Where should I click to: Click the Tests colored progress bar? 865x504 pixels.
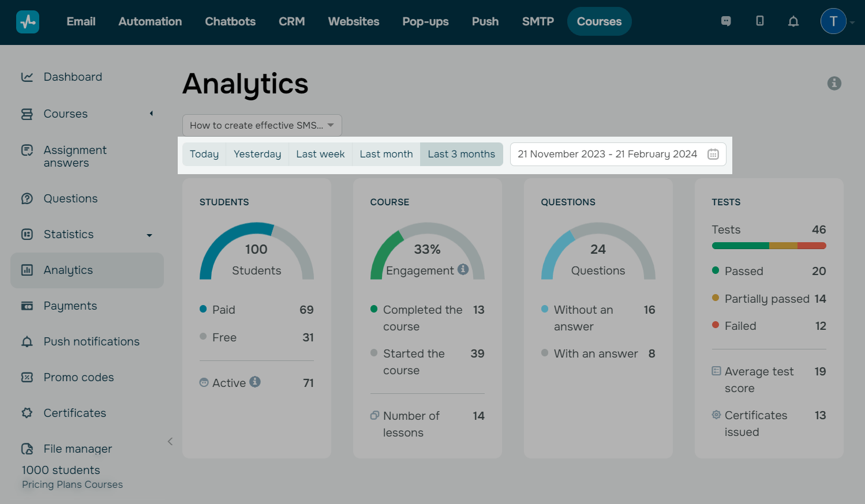[x=769, y=246]
